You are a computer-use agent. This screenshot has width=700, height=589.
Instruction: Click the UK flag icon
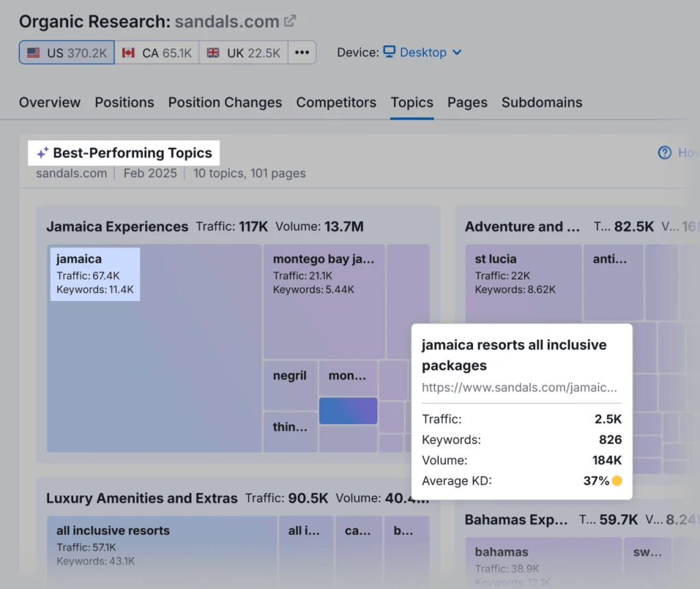213,53
